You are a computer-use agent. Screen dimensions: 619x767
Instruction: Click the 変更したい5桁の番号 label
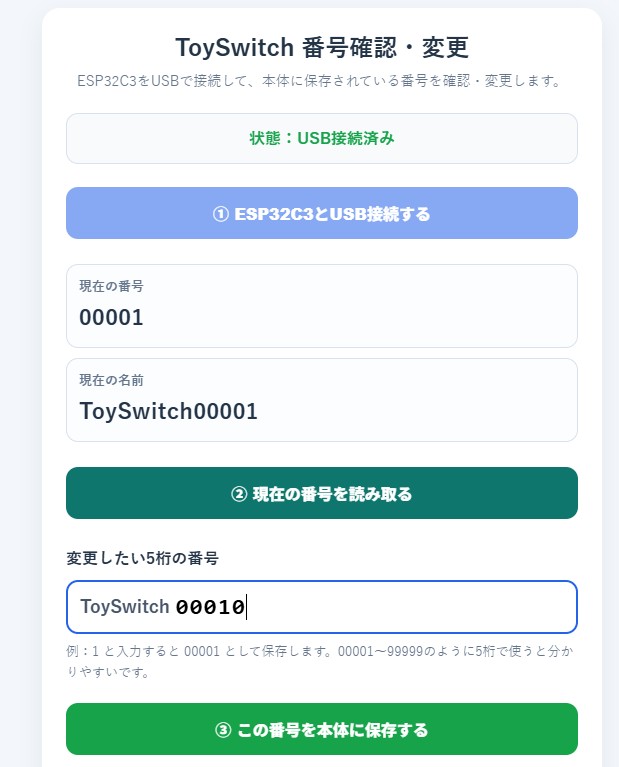pyautogui.click(x=142, y=558)
